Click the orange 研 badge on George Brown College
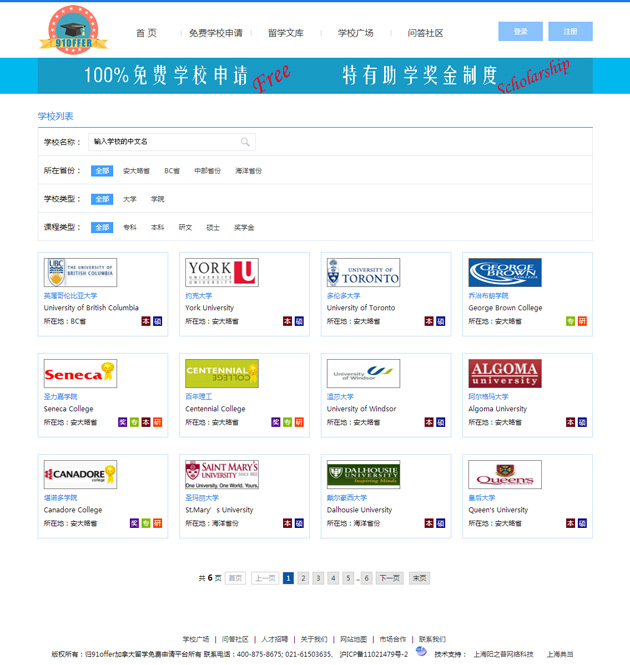 pyautogui.click(x=582, y=321)
